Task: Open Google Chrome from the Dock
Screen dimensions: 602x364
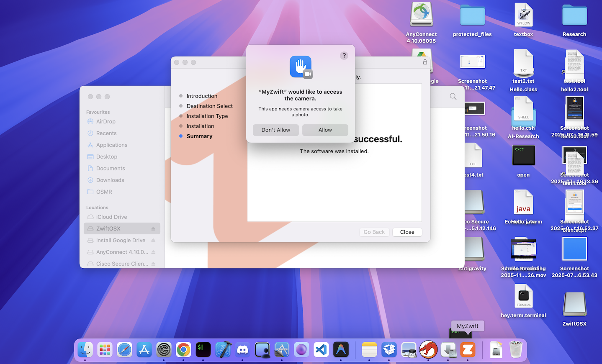Action: coord(183,350)
